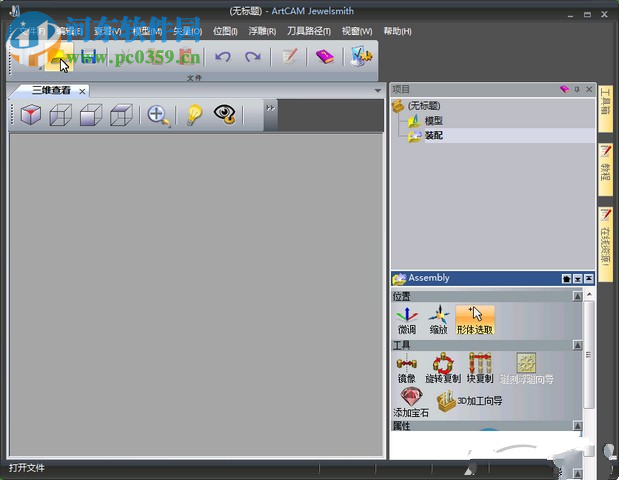
Task: Select the third cube view icon with shaded front
Action: [x=91, y=115]
